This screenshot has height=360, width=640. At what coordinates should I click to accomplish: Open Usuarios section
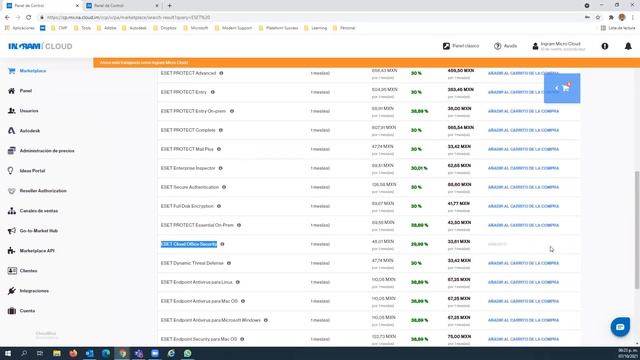coord(23,111)
